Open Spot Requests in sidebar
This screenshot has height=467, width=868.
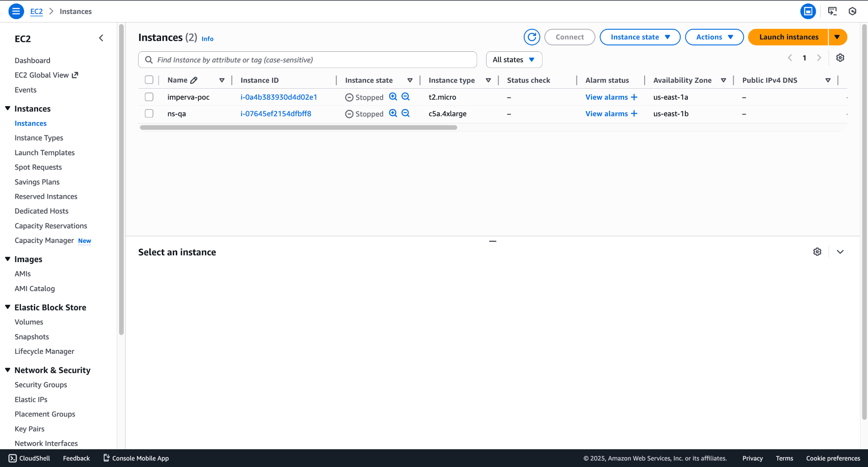pos(38,167)
